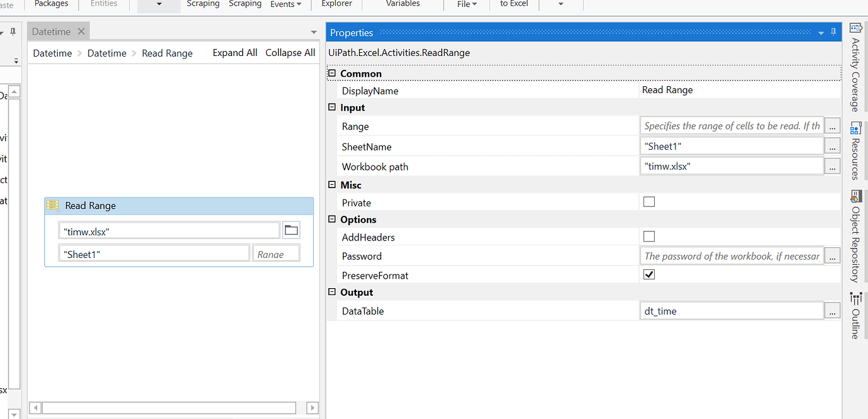Click left panel scrollbar up arrow

(x=16, y=92)
